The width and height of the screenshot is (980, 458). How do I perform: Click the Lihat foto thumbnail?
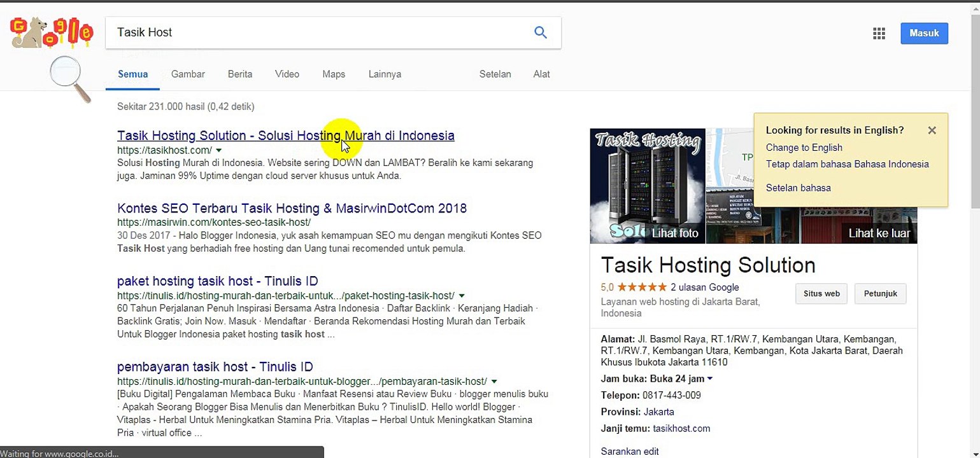[648, 186]
